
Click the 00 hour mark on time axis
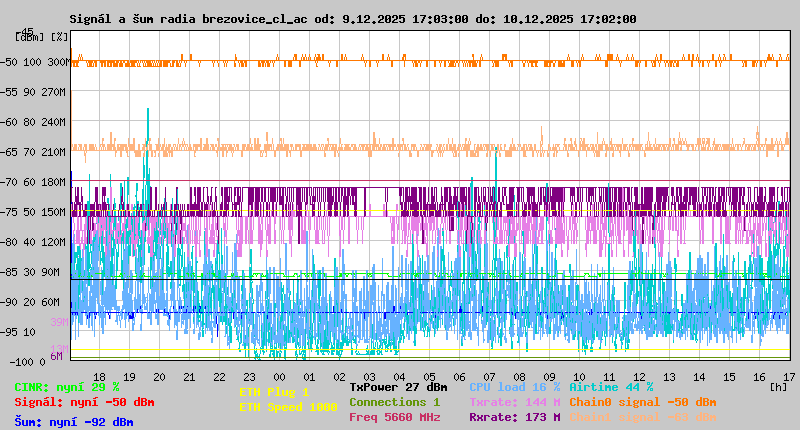click(280, 376)
